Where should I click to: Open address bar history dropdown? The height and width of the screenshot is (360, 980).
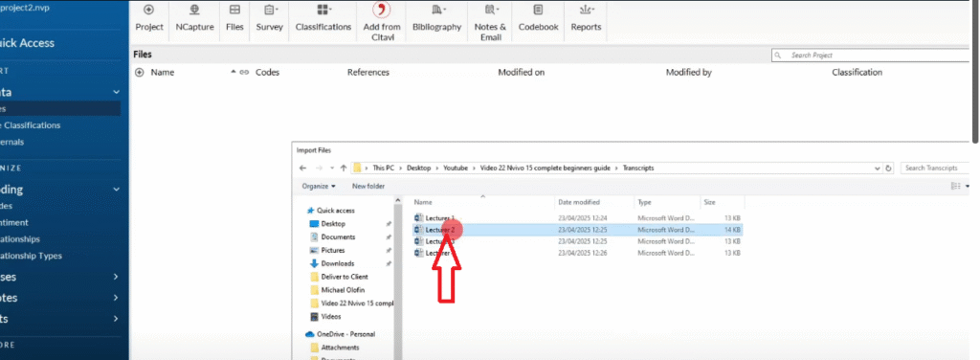tap(878, 169)
